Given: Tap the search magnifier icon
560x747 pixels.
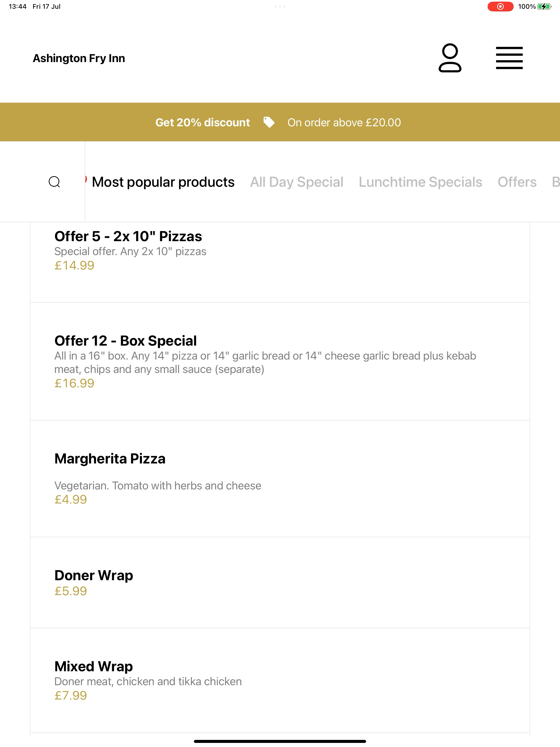Looking at the screenshot, I should pos(54,182).
